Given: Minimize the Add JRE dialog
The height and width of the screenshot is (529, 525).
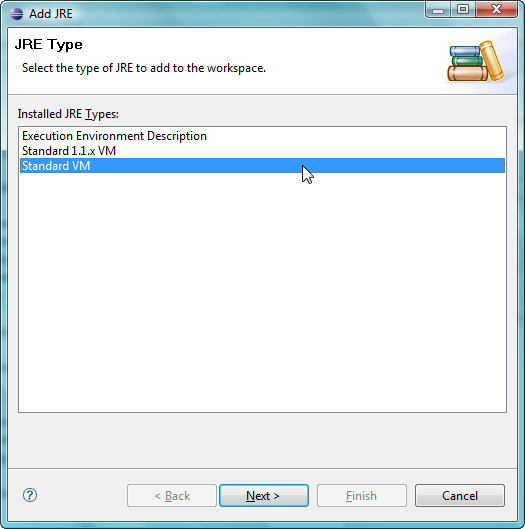Looking at the screenshot, I should click(x=438, y=10).
